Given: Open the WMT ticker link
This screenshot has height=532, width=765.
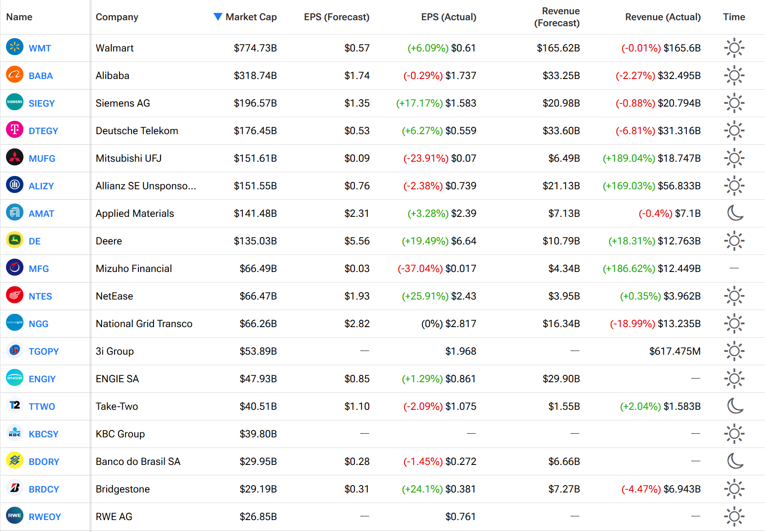Looking at the screenshot, I should tap(40, 48).
